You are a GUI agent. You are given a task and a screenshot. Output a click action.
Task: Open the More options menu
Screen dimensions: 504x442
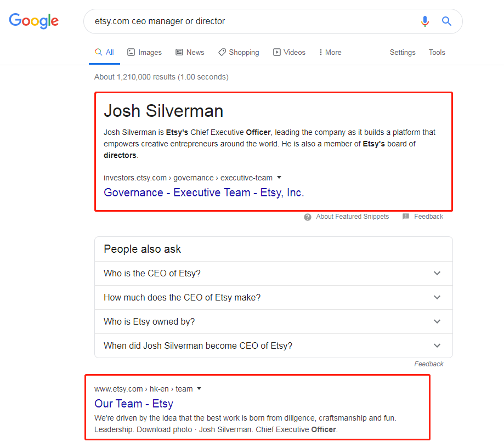(x=330, y=53)
